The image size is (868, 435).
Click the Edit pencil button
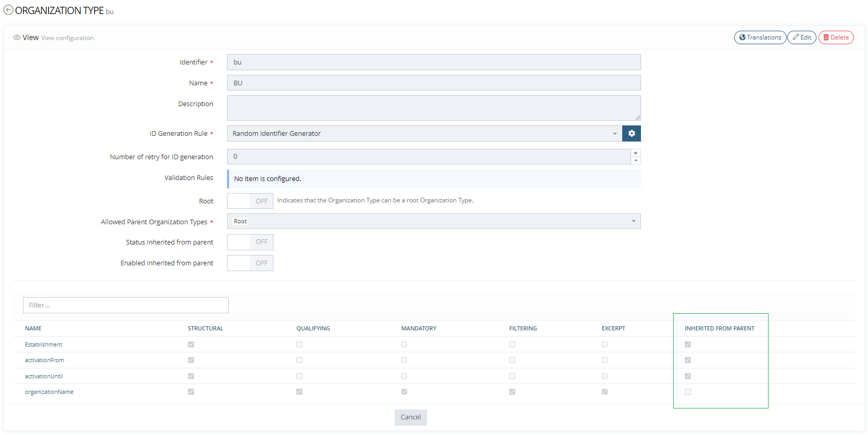click(801, 37)
